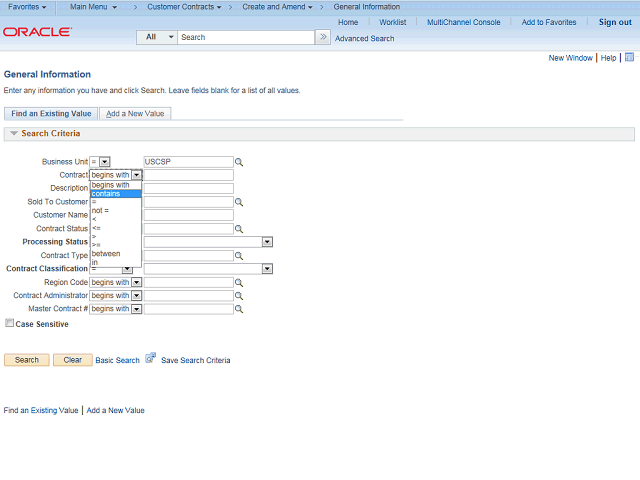Click Save Search Criteria link

pyautogui.click(x=196, y=360)
